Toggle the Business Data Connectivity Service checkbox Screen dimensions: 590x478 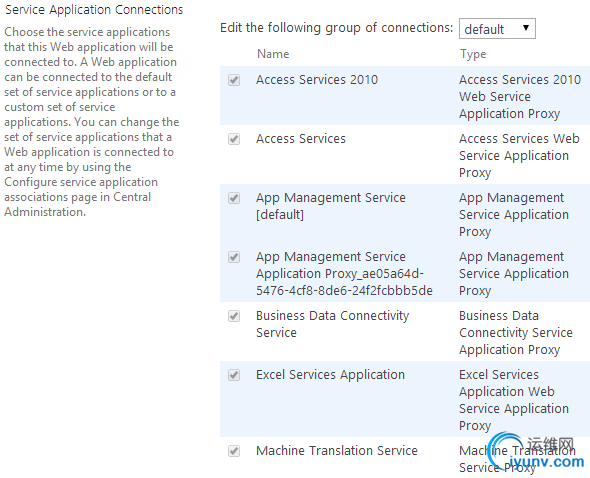234,316
